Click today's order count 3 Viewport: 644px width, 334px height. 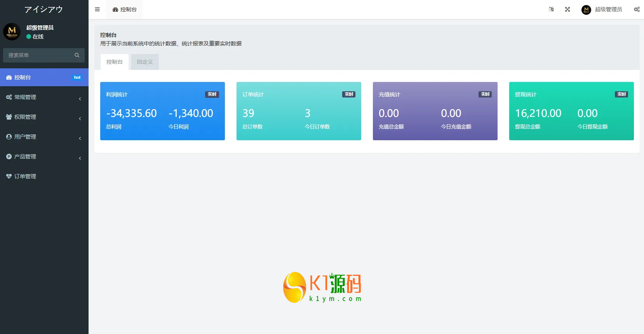[x=308, y=113]
